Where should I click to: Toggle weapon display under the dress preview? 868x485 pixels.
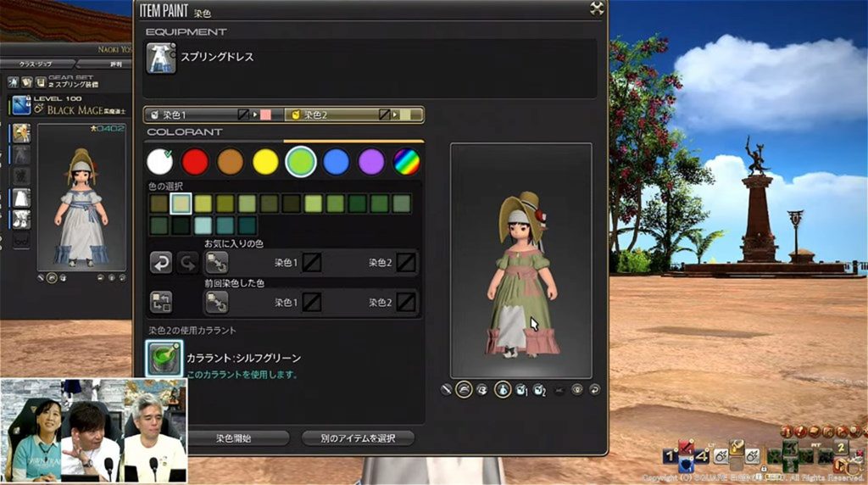pos(447,390)
